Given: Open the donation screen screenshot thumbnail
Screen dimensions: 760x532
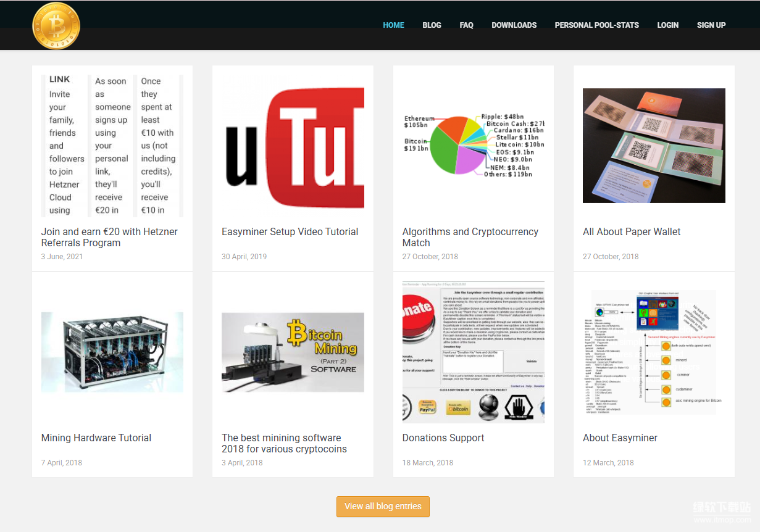Looking at the screenshot, I should point(473,352).
